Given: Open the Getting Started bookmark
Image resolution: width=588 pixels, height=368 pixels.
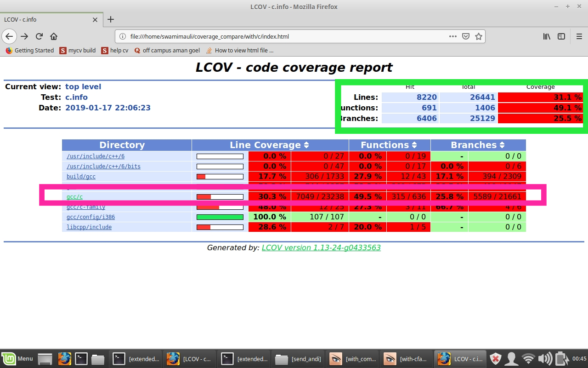Looking at the screenshot, I should coord(30,51).
